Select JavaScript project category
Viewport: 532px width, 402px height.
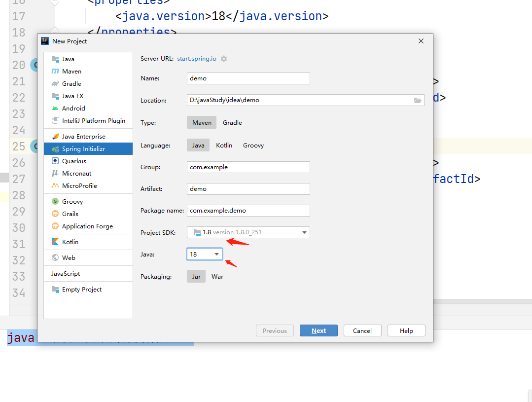[x=88, y=273]
